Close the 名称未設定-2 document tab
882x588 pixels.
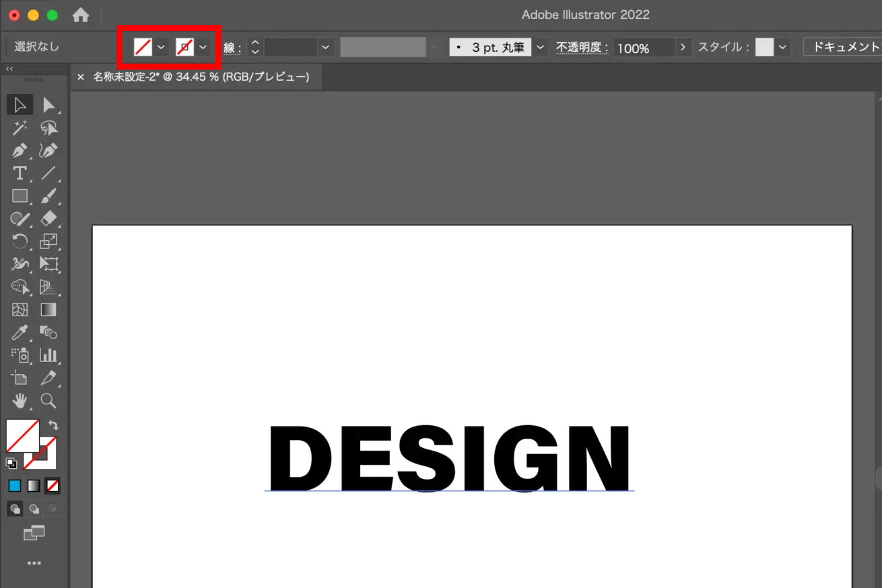(x=81, y=77)
